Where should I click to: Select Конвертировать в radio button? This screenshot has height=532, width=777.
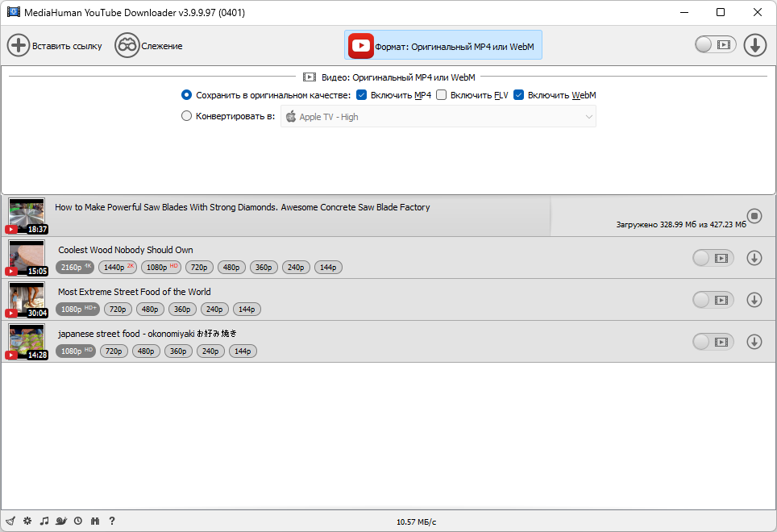coord(186,116)
